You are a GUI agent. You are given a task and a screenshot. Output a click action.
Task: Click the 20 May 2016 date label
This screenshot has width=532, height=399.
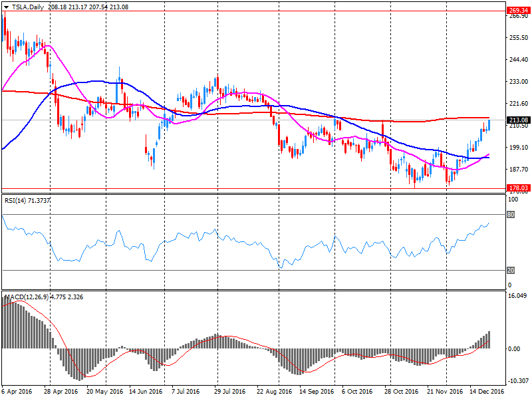click(104, 392)
